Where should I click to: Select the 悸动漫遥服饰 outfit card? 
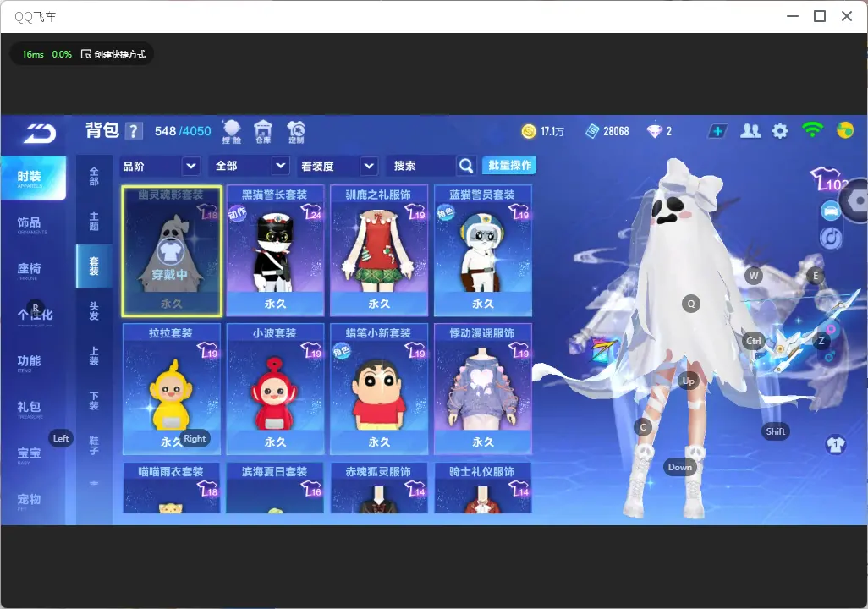[483, 389]
